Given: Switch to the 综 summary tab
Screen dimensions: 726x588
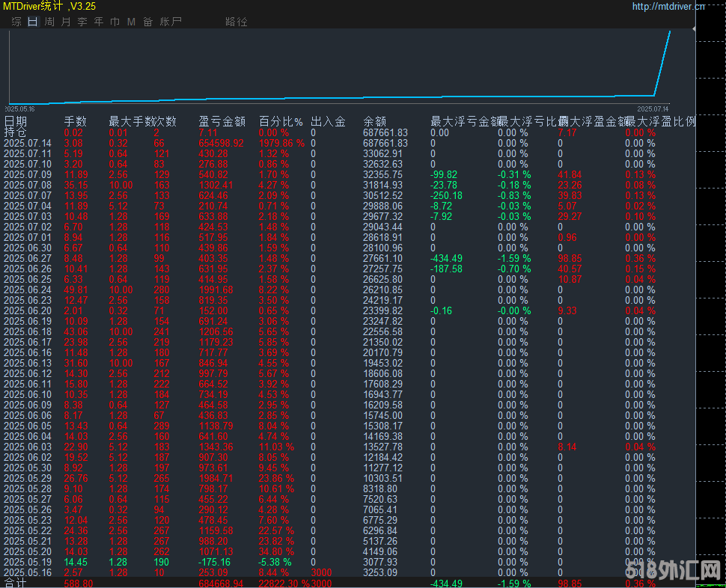Looking at the screenshot, I should click(x=16, y=22).
